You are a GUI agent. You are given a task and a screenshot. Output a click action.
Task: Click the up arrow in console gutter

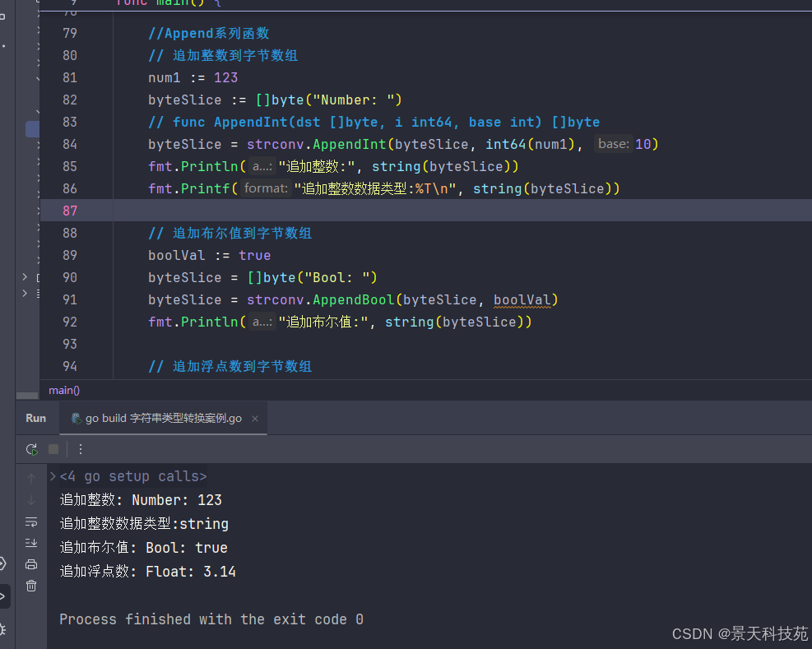tap(31, 479)
